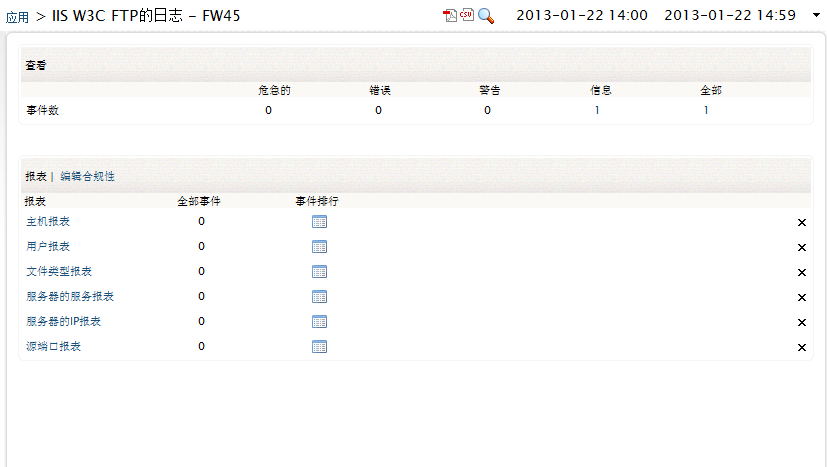Click the 危急的 column header

(x=274, y=90)
